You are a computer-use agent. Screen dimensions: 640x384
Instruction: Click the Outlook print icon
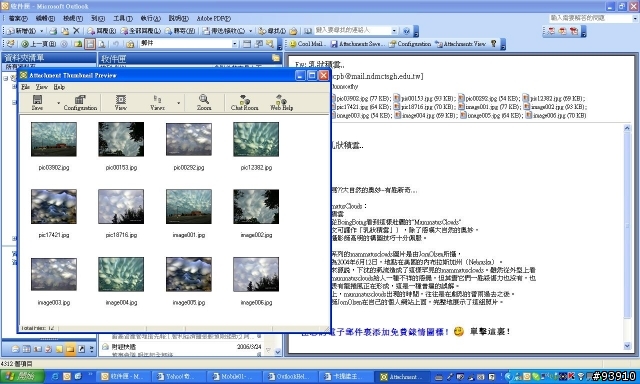point(53,31)
